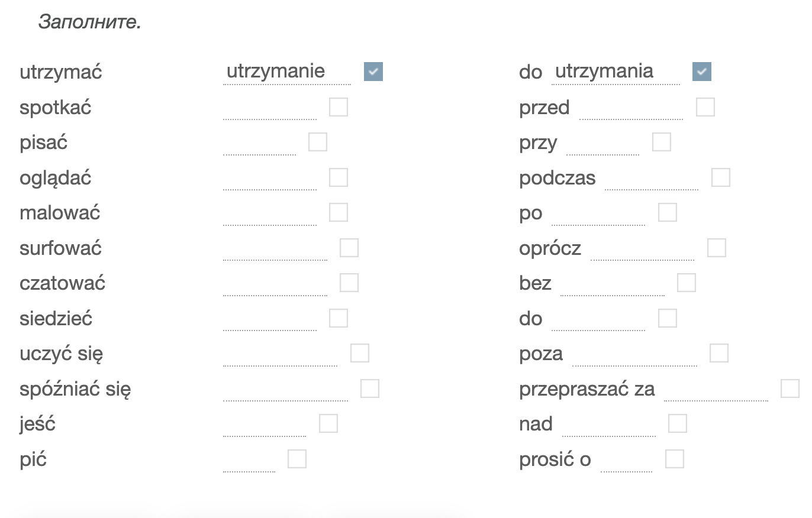Check the box next to the 'oprócz' blank
The image size is (812, 518).
pos(717,248)
